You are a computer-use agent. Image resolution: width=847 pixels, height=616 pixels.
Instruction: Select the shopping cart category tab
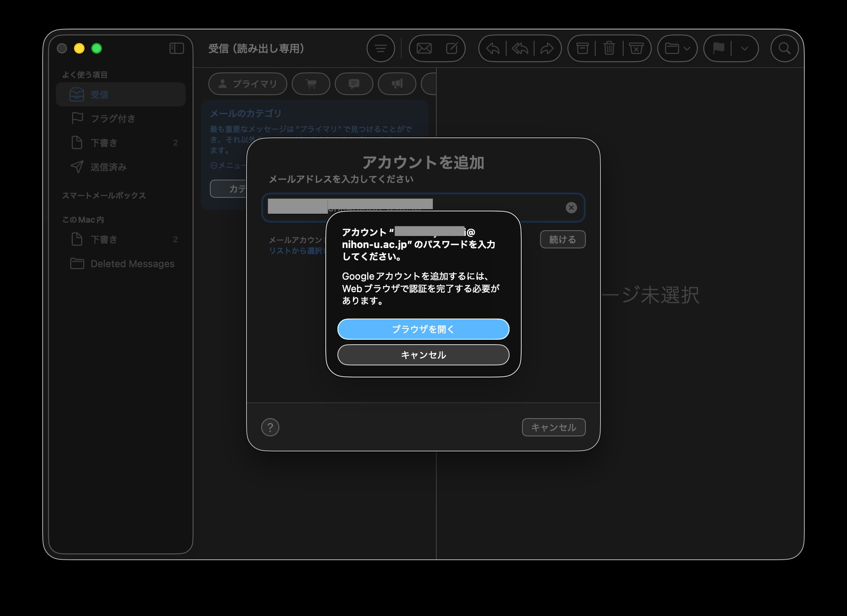click(311, 84)
